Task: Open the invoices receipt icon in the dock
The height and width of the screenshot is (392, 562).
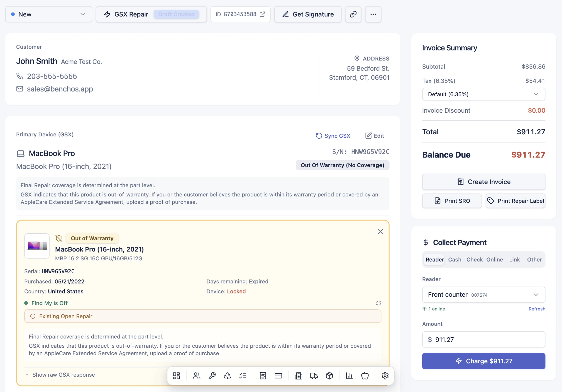Action: [x=263, y=376]
